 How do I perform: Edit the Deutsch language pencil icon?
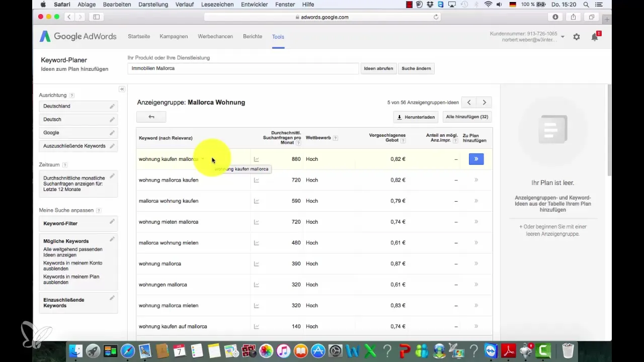[x=112, y=119]
